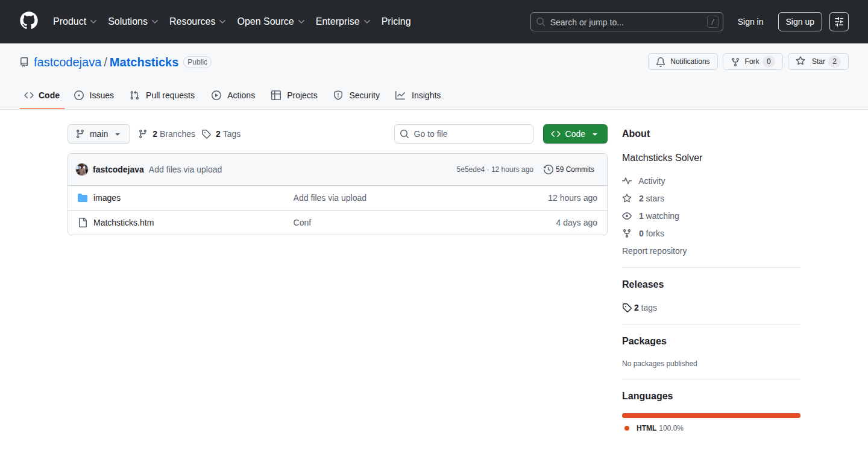Click the tag icon under Releases
This screenshot has width=868, height=459.
627,308
